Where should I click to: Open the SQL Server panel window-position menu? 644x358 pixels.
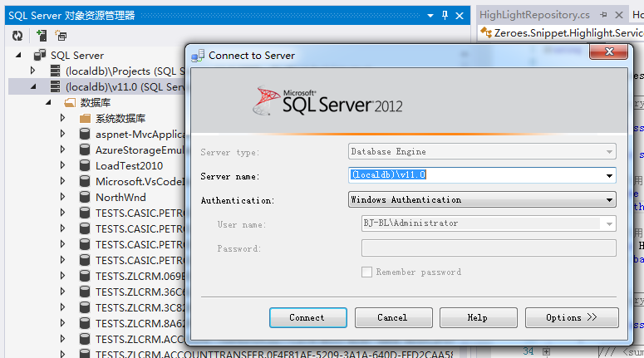pos(430,16)
